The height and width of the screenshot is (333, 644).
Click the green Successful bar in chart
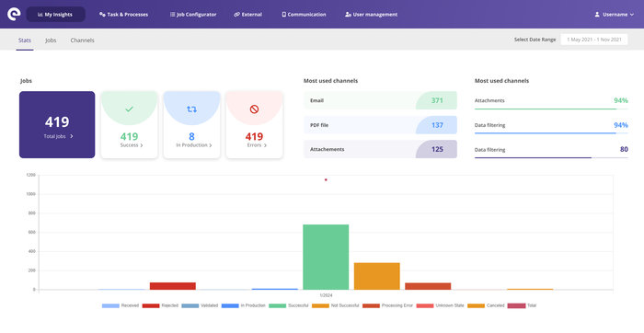coord(326,257)
